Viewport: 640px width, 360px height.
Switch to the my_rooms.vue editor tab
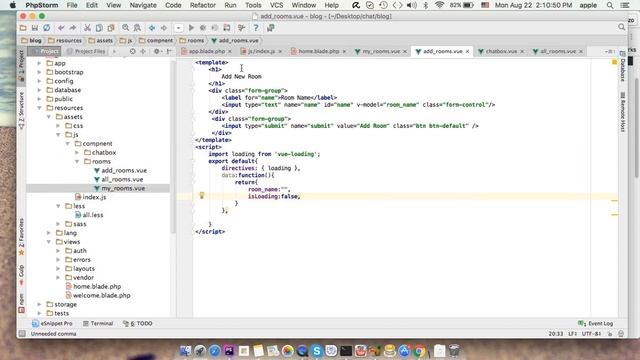coord(381,51)
